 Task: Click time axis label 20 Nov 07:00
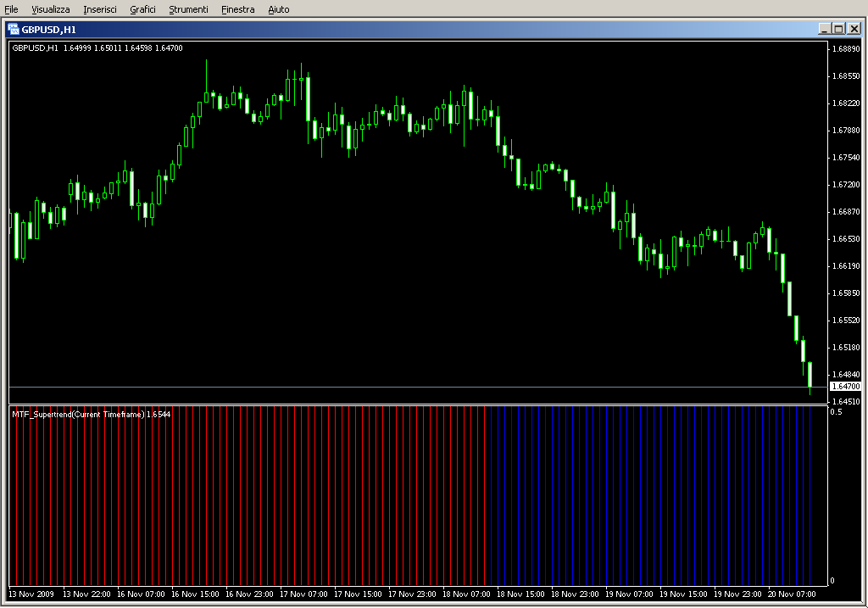pyautogui.click(x=792, y=594)
